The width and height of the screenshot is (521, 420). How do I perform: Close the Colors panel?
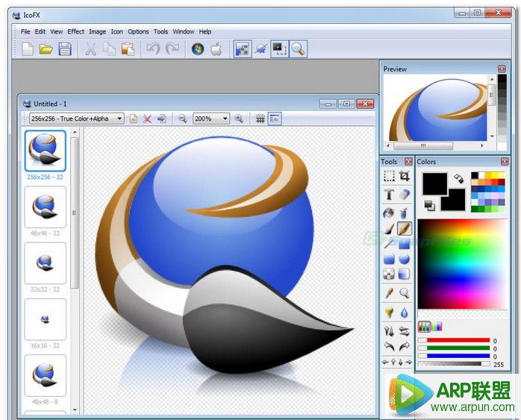point(505,162)
